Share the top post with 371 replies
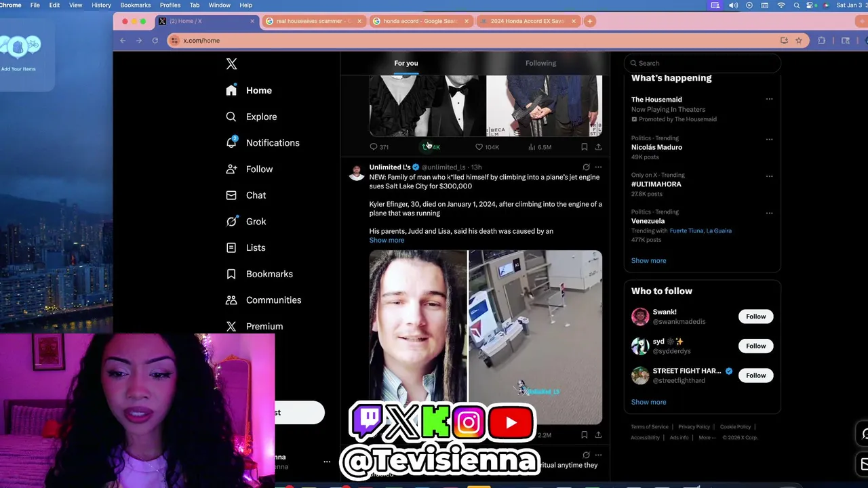This screenshot has height=488, width=868. pyautogui.click(x=598, y=147)
